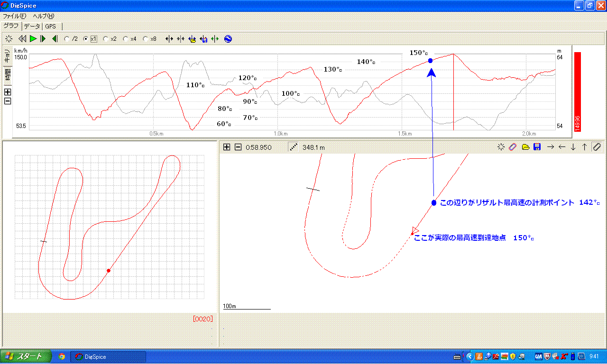This screenshot has width=607, height=364.
Task: Open the blue globe earth view icon
Action: click(228, 39)
